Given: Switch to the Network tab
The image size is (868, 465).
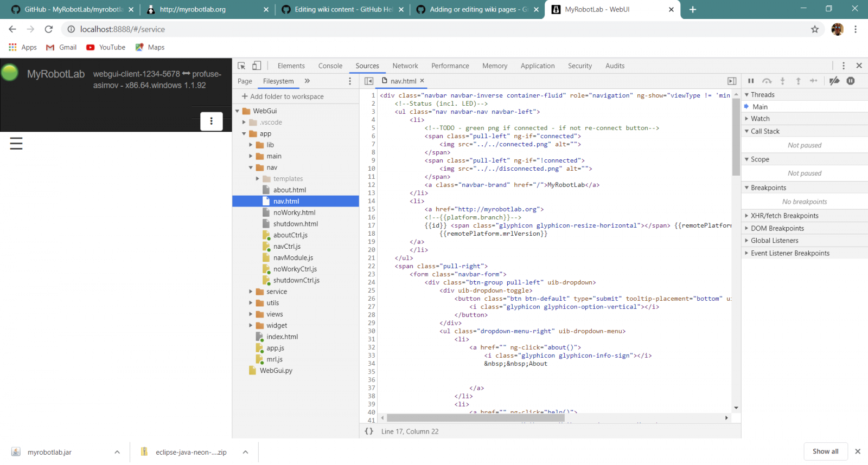Looking at the screenshot, I should [405, 66].
